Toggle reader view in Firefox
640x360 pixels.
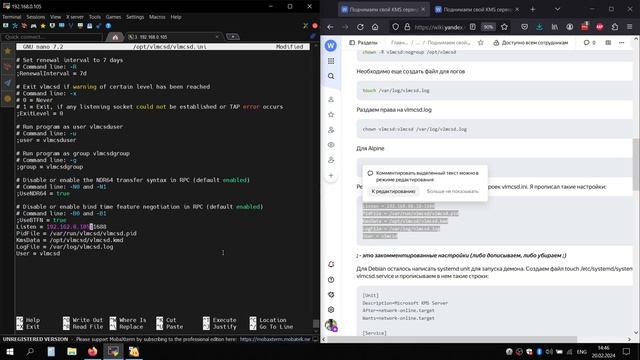pyautogui.click(x=473, y=27)
